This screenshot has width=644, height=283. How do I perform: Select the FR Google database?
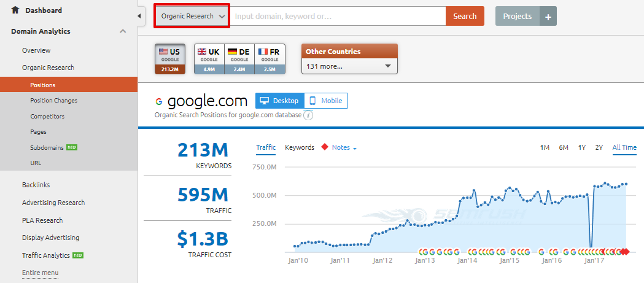pyautogui.click(x=270, y=59)
